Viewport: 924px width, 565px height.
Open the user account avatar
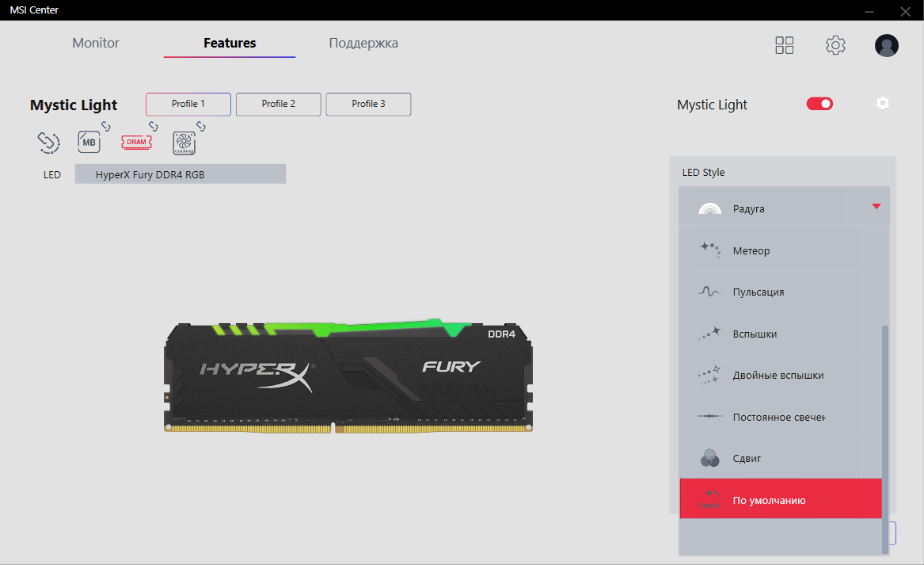886,45
